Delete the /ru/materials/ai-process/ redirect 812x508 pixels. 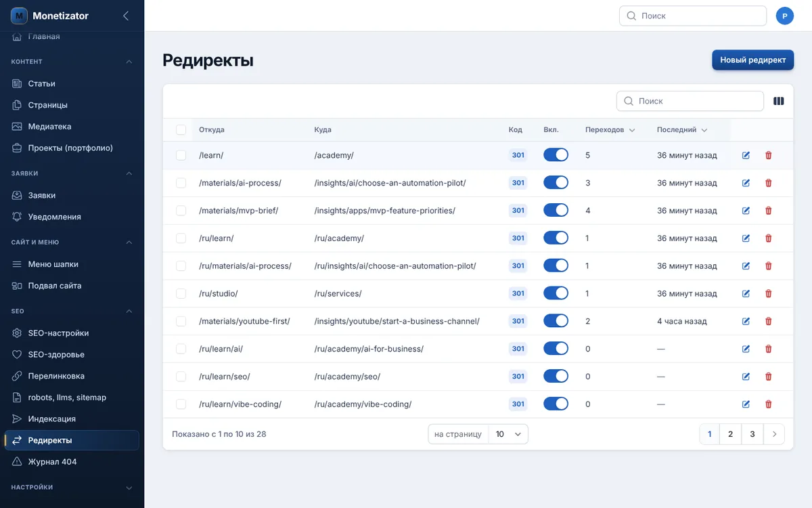click(x=768, y=266)
